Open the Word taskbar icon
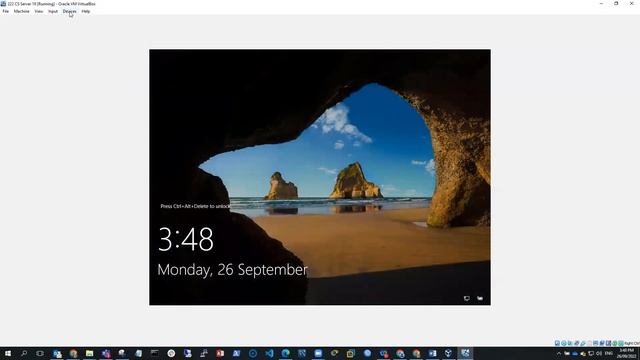This screenshot has height=360, width=640. point(432,353)
